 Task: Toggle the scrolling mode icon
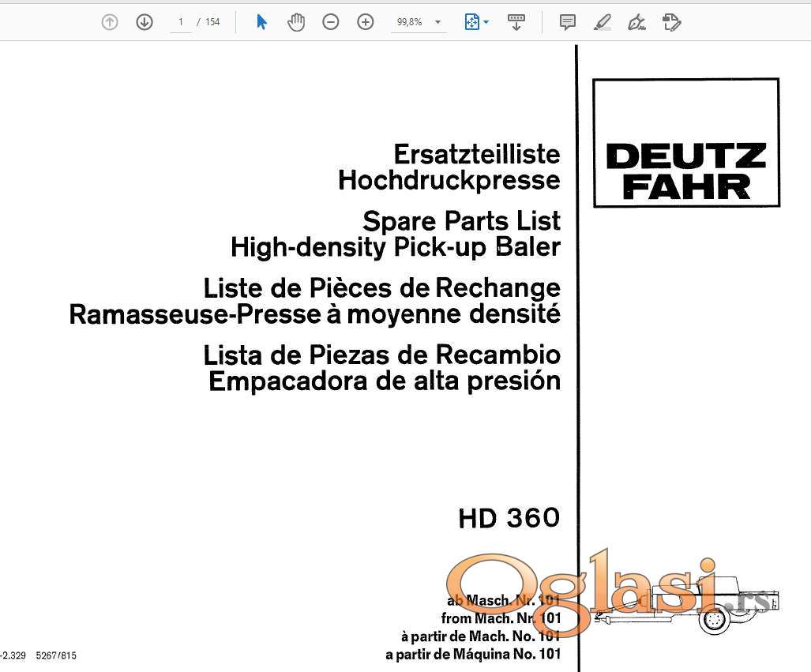(516, 22)
